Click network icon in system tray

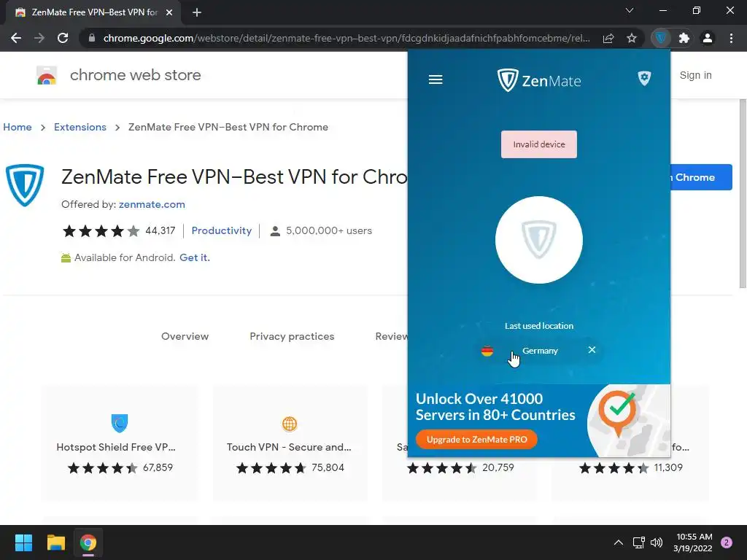(x=638, y=542)
